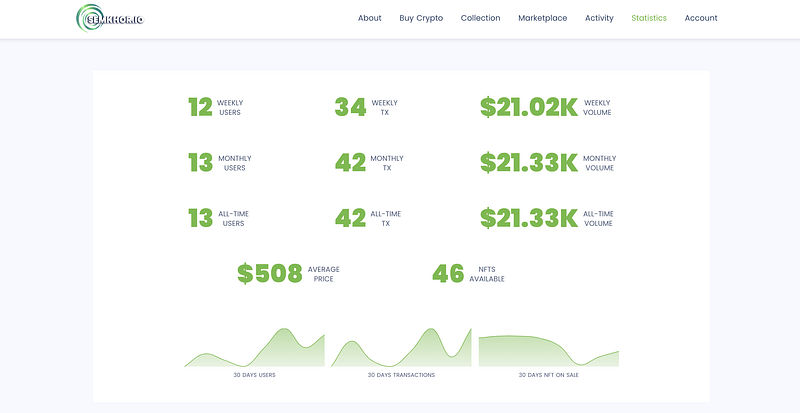Open the About page
Screen dimensions: 800x413
[369, 18]
